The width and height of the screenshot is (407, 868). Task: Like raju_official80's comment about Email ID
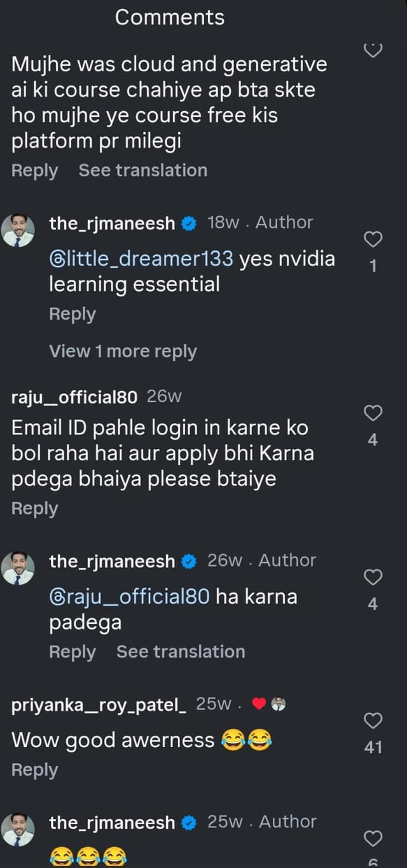click(373, 413)
